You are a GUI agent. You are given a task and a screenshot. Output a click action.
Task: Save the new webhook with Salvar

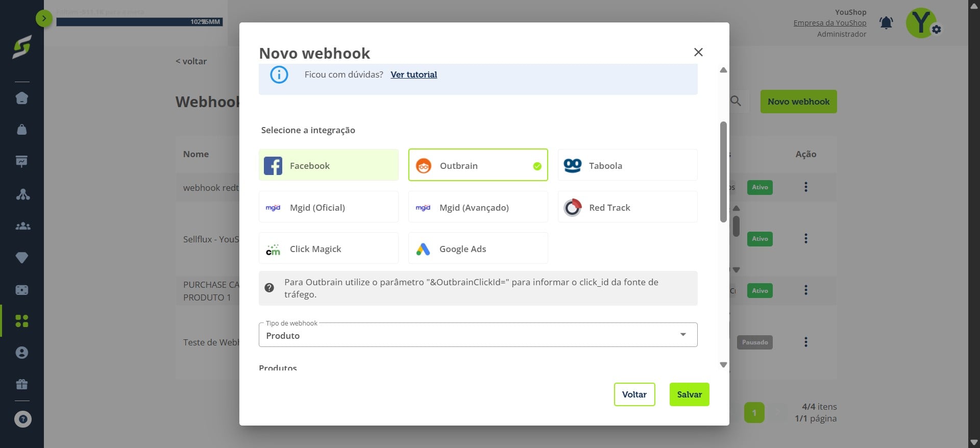689,394
